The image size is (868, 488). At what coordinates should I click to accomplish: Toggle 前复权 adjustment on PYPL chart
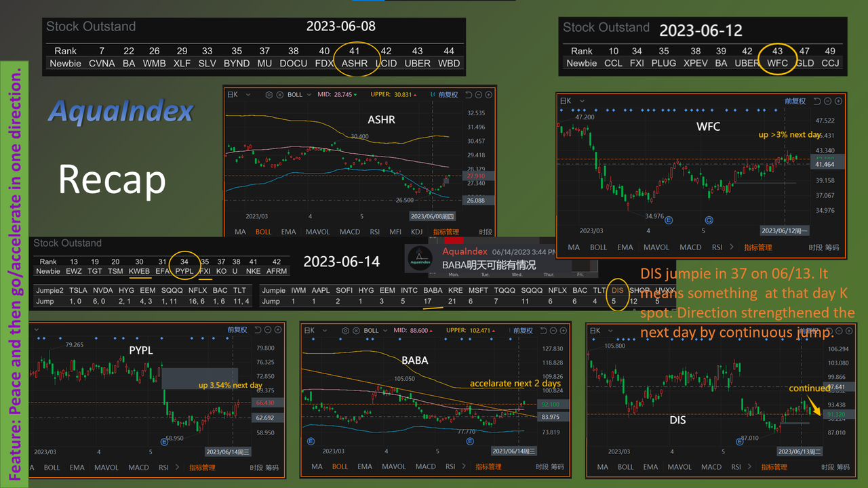(x=237, y=329)
